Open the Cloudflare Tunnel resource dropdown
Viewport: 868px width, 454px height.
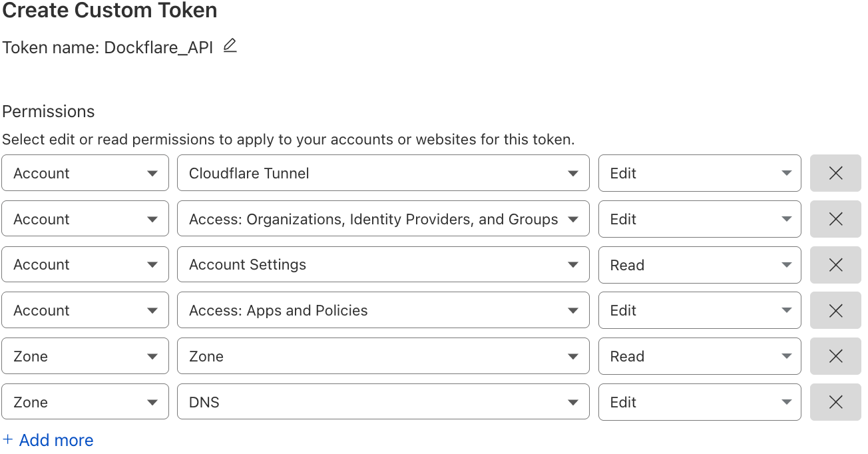click(383, 173)
